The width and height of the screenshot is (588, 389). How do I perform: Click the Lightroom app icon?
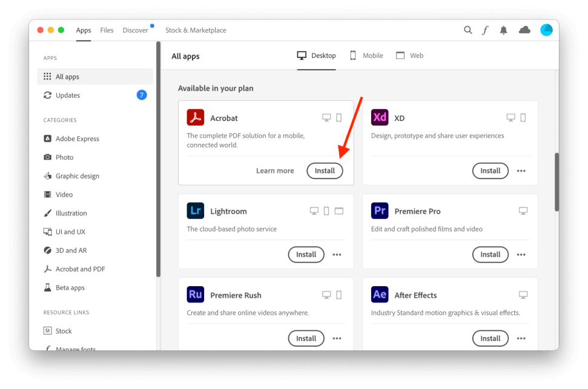[x=196, y=211]
